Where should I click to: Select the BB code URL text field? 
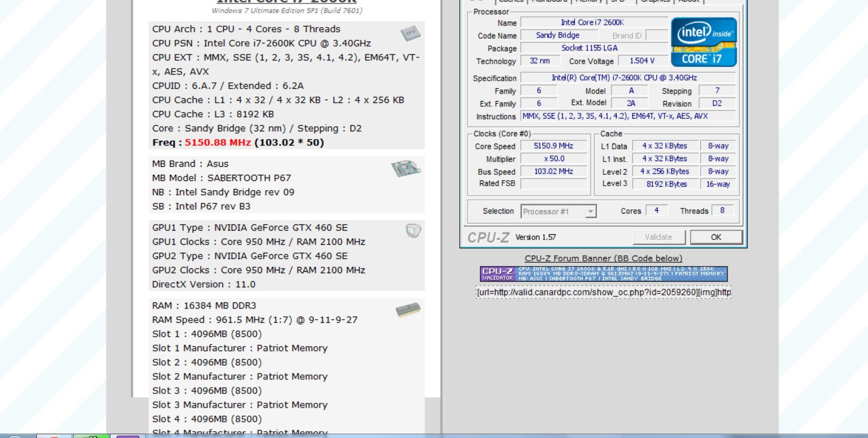tap(604, 292)
